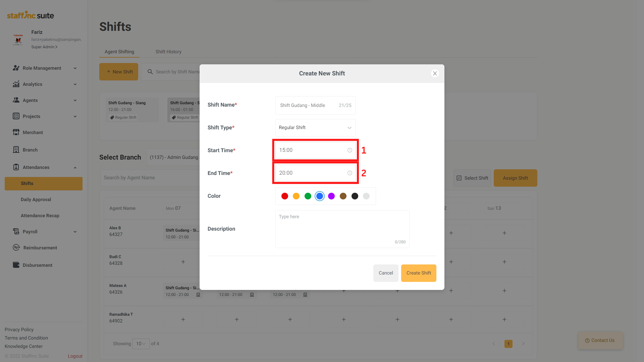
Task: Click the Role Management sidebar icon
Action: coord(16,68)
